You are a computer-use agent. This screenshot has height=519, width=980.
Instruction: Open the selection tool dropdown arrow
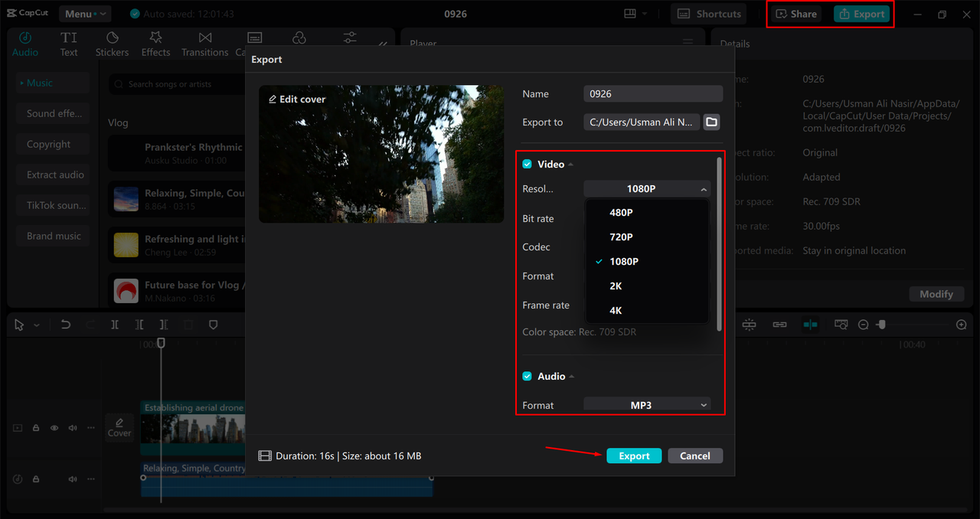[x=36, y=325]
